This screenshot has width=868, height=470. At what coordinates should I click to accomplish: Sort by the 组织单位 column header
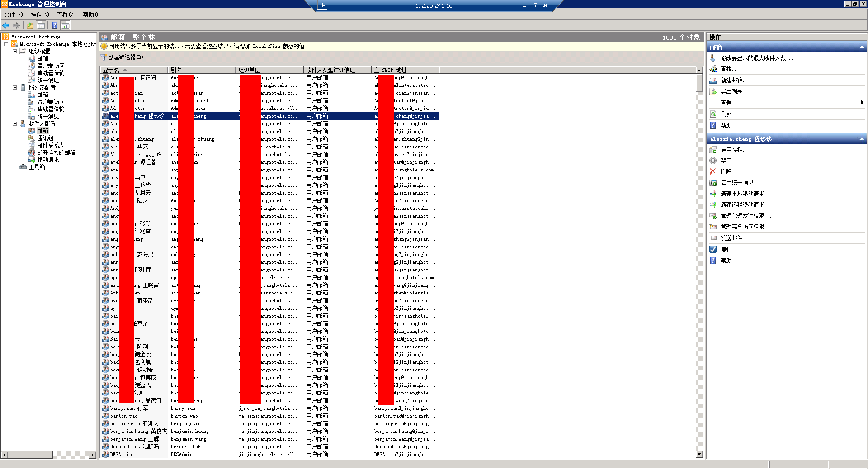click(x=269, y=70)
